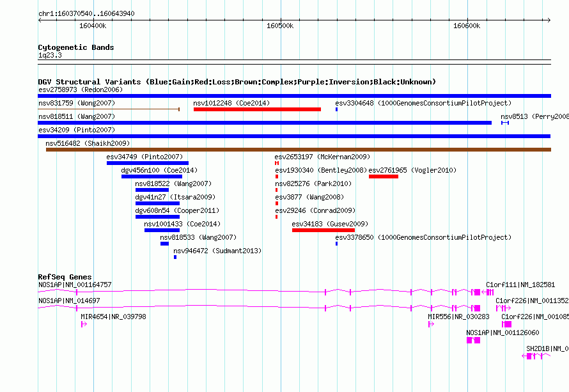Click the 160500k ruler label

(x=280, y=26)
